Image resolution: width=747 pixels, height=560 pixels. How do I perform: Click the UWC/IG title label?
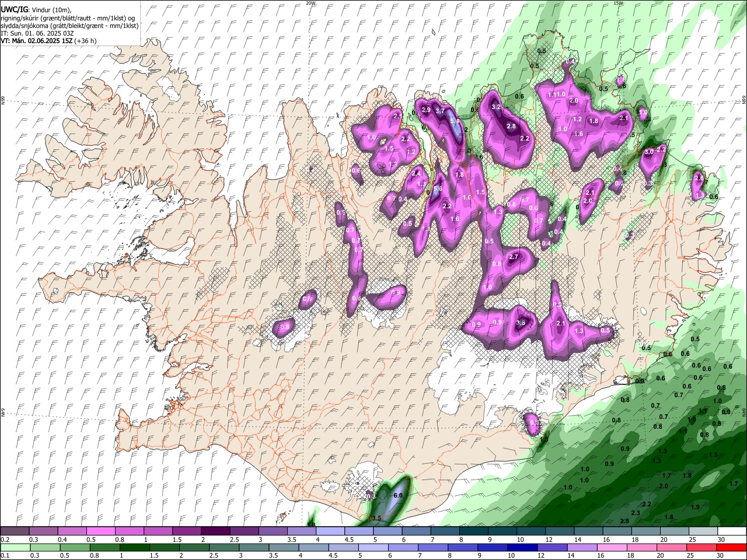13,10
